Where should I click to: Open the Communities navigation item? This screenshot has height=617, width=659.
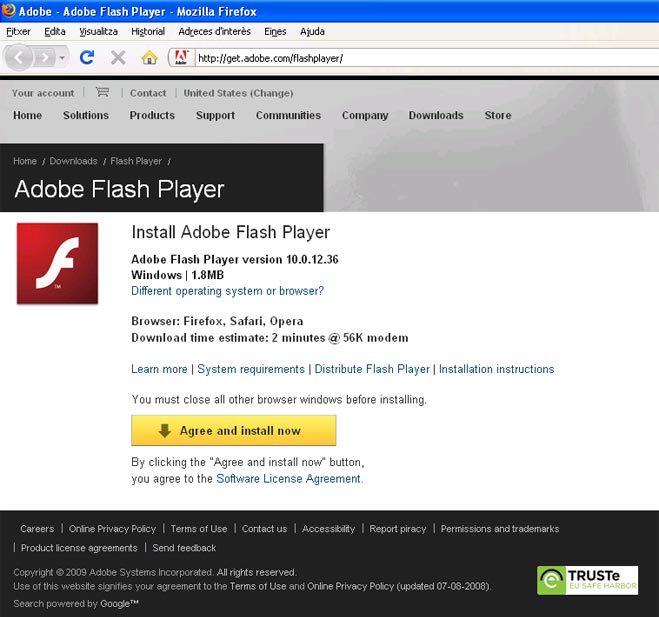tap(288, 115)
